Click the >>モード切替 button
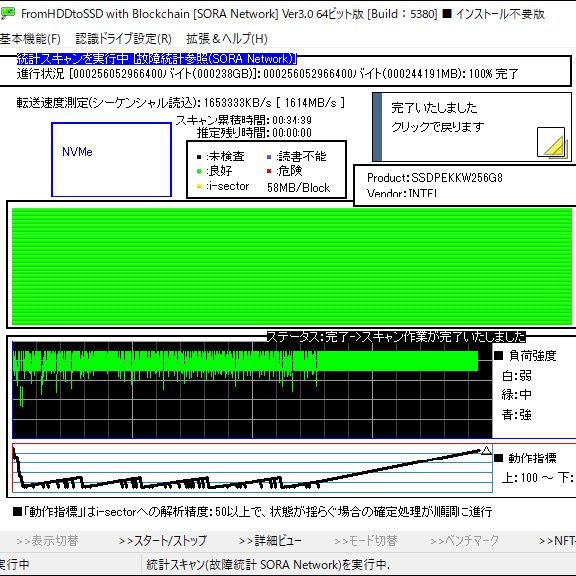The height and width of the screenshot is (576, 576). pyautogui.click(x=366, y=541)
